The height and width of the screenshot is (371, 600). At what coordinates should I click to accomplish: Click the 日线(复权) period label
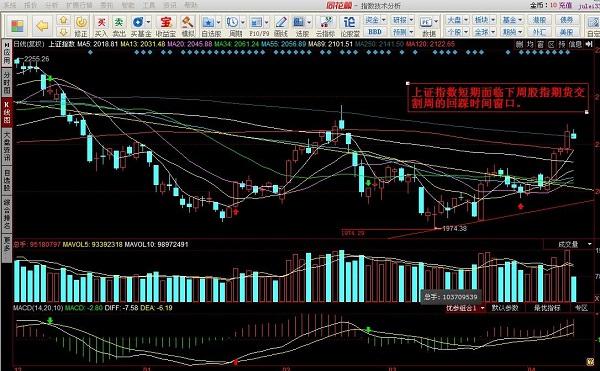29,44
